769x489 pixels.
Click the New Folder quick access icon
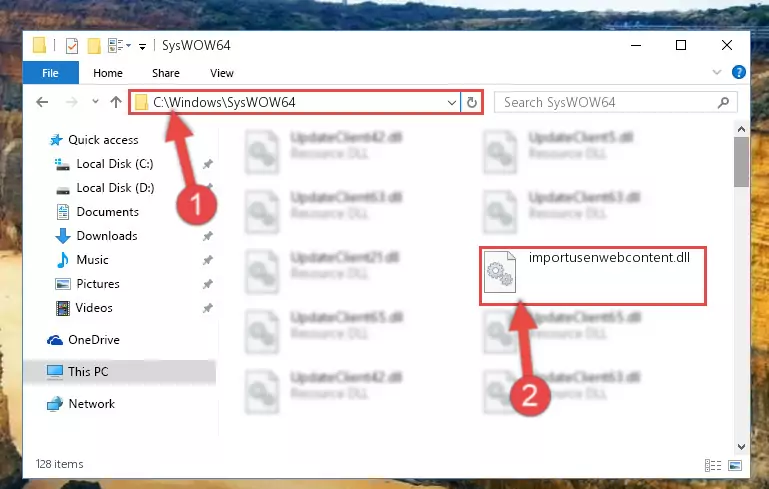94,46
